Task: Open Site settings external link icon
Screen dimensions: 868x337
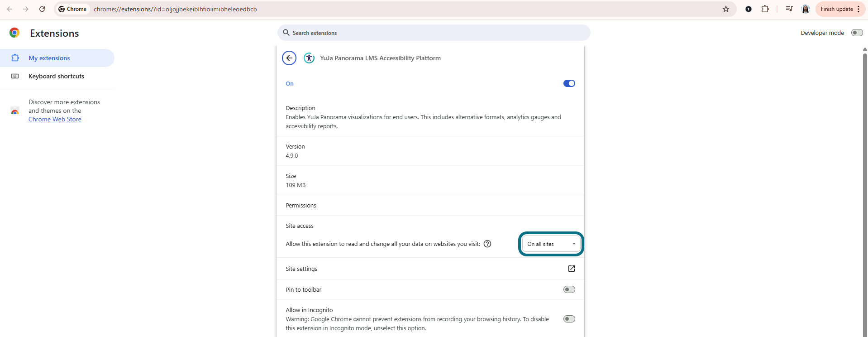Action: tap(572, 269)
